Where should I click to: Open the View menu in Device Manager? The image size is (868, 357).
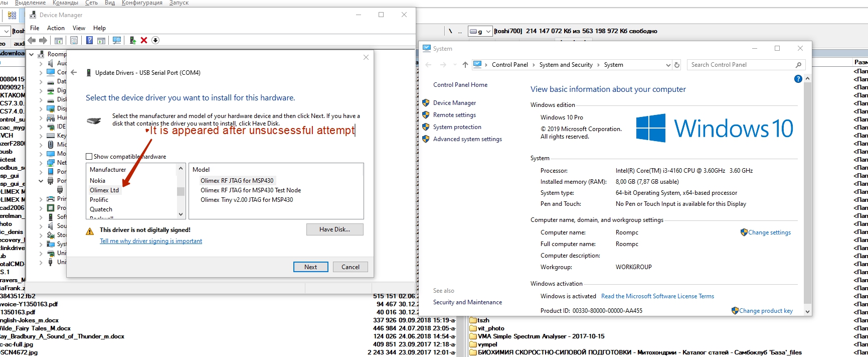pyautogui.click(x=79, y=28)
